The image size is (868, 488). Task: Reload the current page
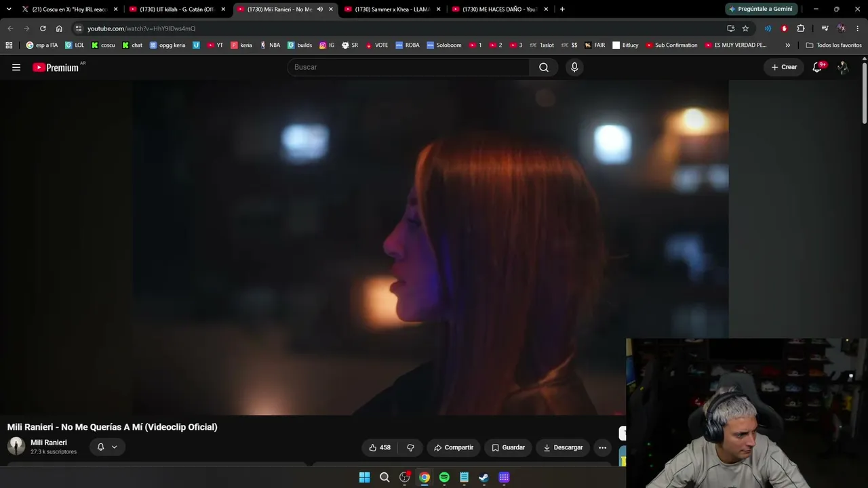pyautogui.click(x=43, y=28)
